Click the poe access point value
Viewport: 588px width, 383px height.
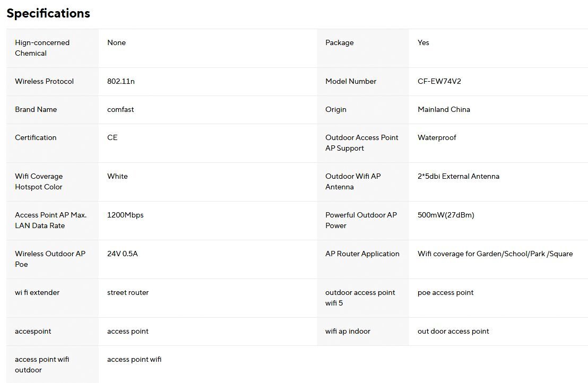445,292
